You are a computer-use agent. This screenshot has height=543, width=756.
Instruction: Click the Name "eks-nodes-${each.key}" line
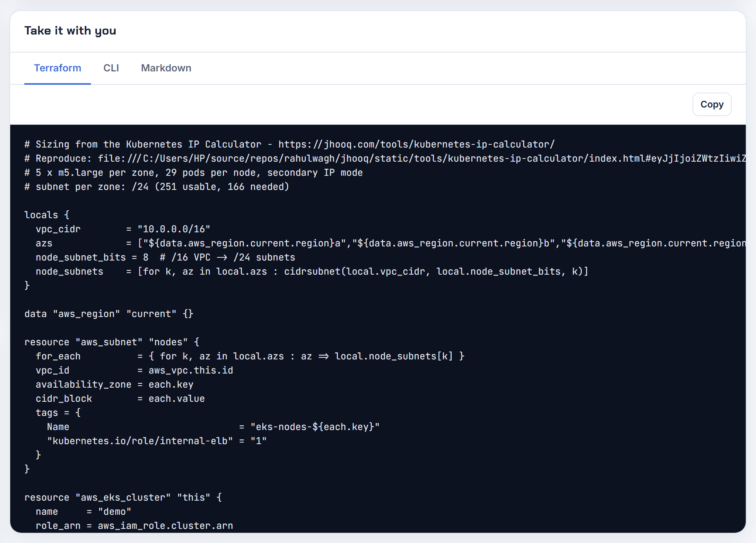click(213, 427)
